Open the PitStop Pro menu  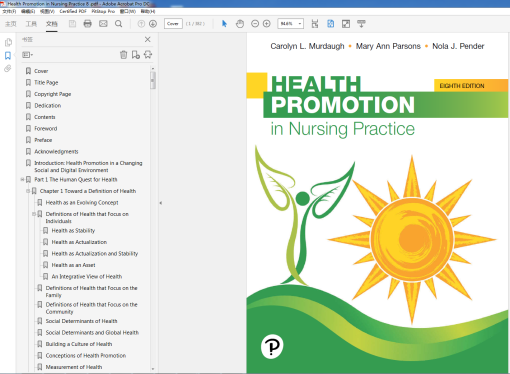tap(103, 11)
